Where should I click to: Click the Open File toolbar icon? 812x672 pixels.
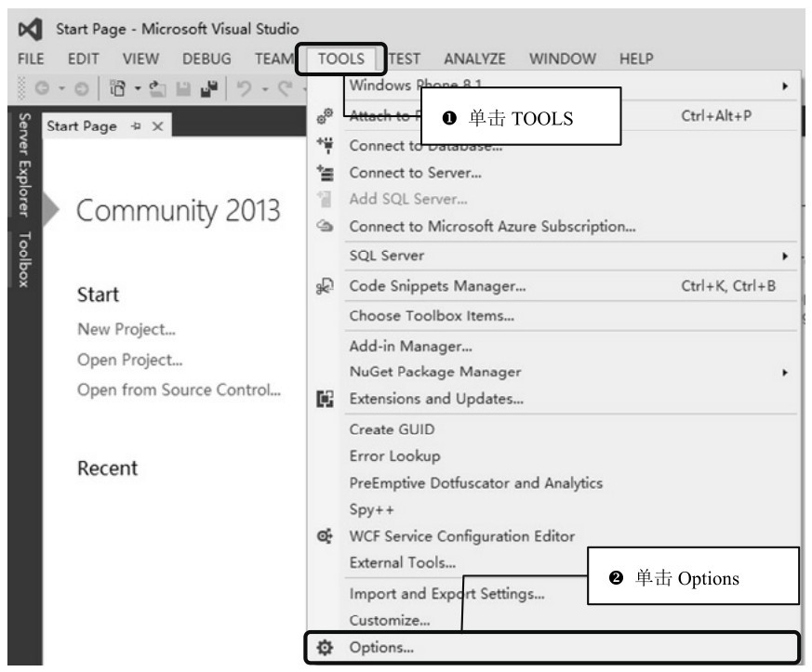pyautogui.click(x=157, y=88)
